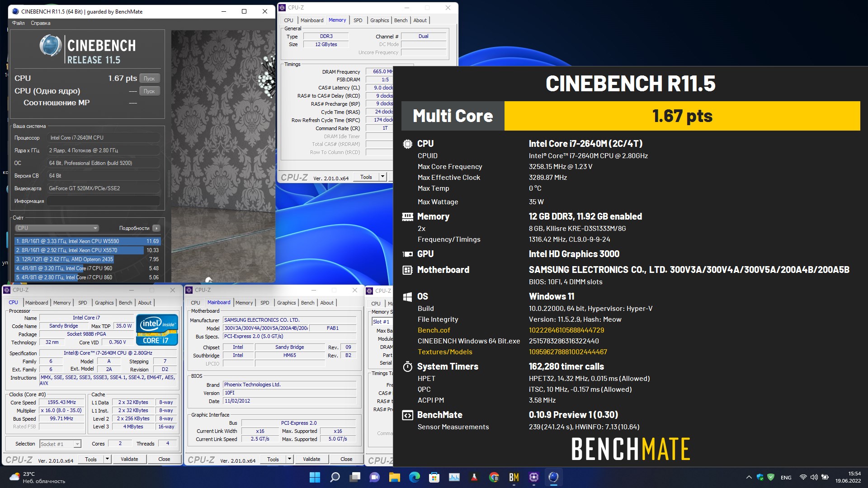Open the volume tray icon
The height and width of the screenshot is (488, 868).
(x=814, y=477)
